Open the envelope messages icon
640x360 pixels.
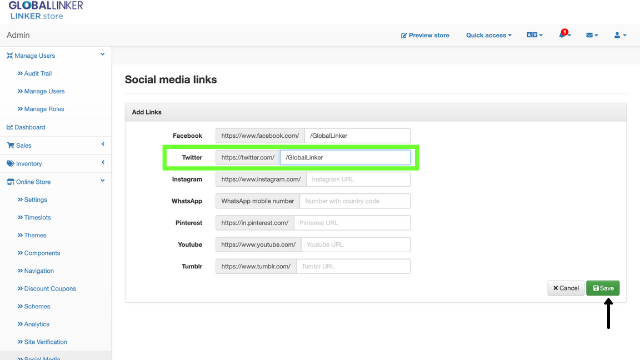pos(591,35)
